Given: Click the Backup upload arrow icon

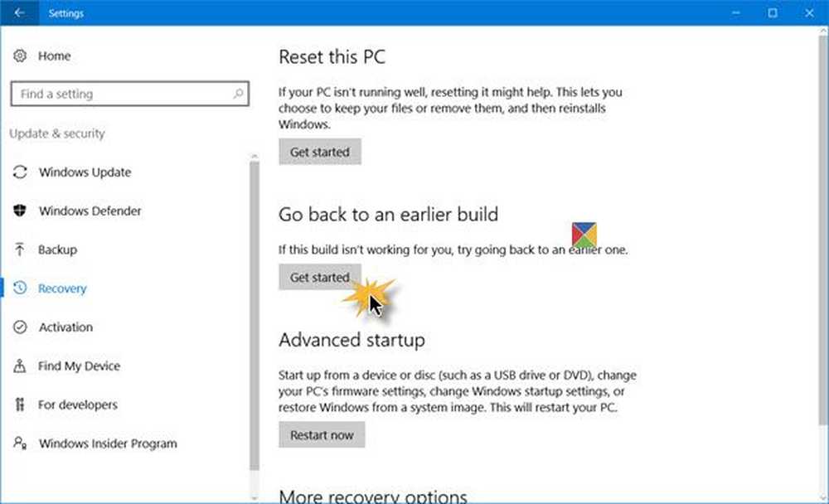Looking at the screenshot, I should pos(20,250).
